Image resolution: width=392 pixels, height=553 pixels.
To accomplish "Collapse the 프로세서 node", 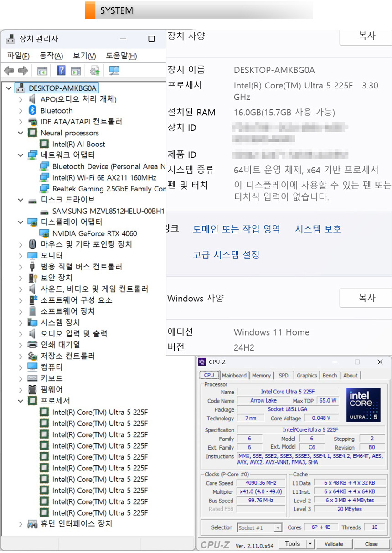I will 21,401.
